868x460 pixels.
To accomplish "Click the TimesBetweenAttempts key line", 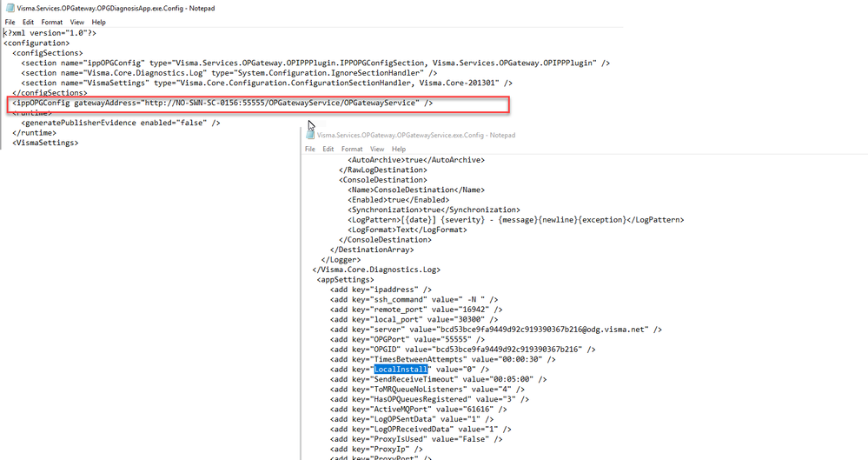I will (x=443, y=360).
